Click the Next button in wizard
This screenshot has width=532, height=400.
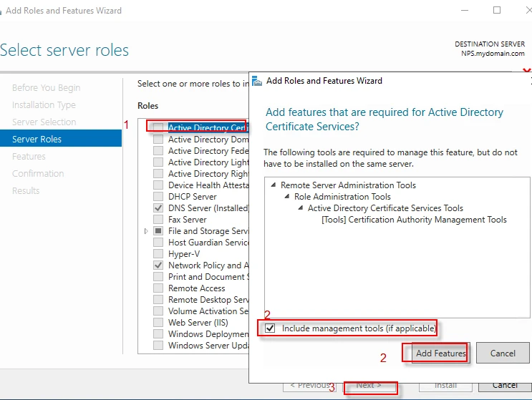click(369, 385)
